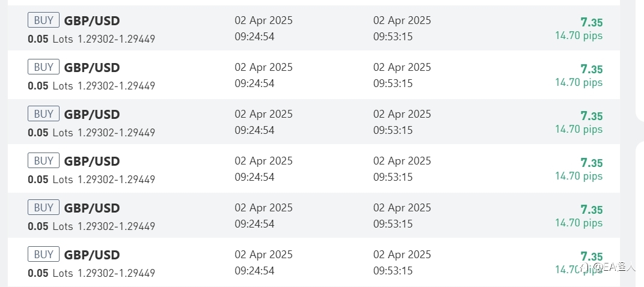Image resolution: width=644 pixels, height=287 pixels.
Task: Click the BUY badge in the second trade row
Action: 43,67
